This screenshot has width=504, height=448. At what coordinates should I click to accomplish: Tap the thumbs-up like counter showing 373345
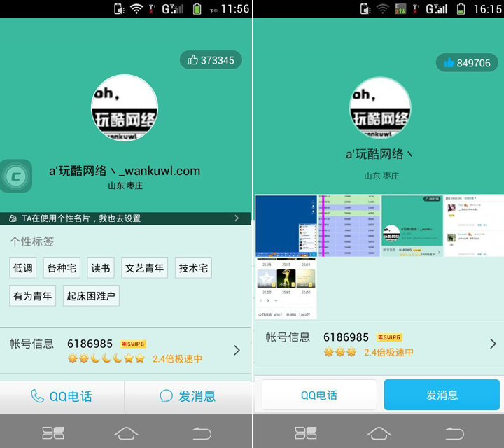(211, 60)
